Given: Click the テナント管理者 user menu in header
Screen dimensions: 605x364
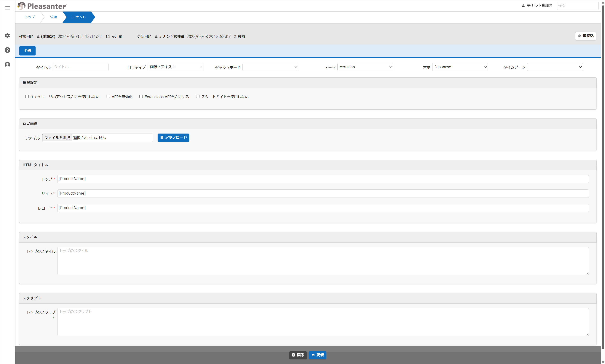Looking at the screenshot, I should 537,6.
